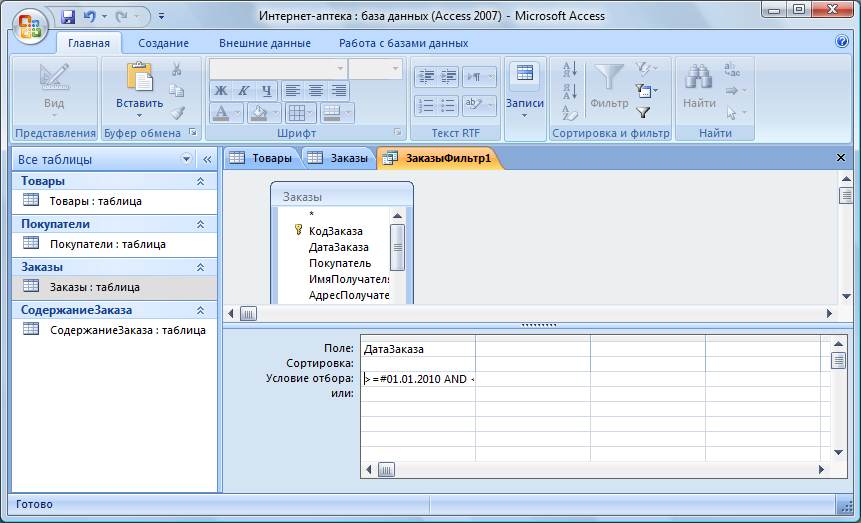
Task: Open the advanced filter options dropdown
Action: coord(646,90)
